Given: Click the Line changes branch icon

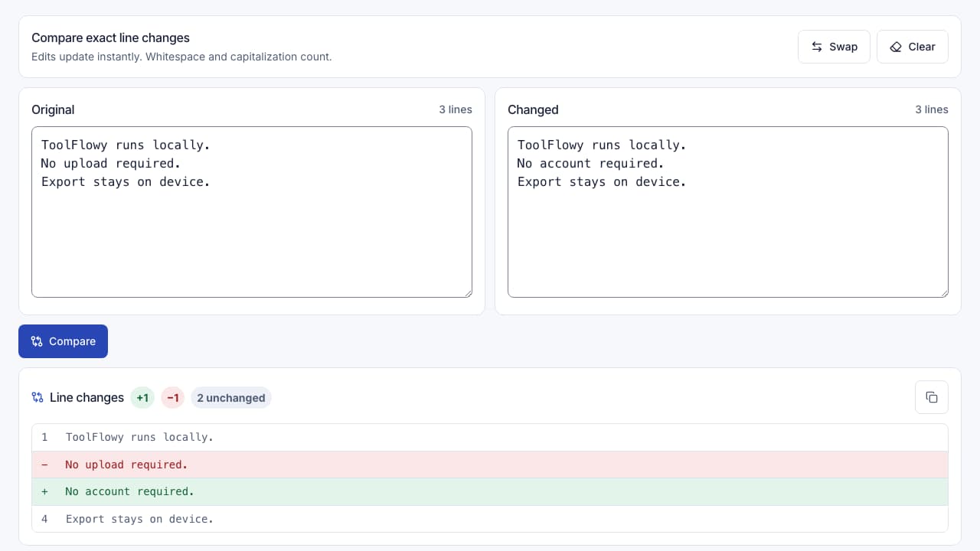Looking at the screenshot, I should tap(38, 397).
